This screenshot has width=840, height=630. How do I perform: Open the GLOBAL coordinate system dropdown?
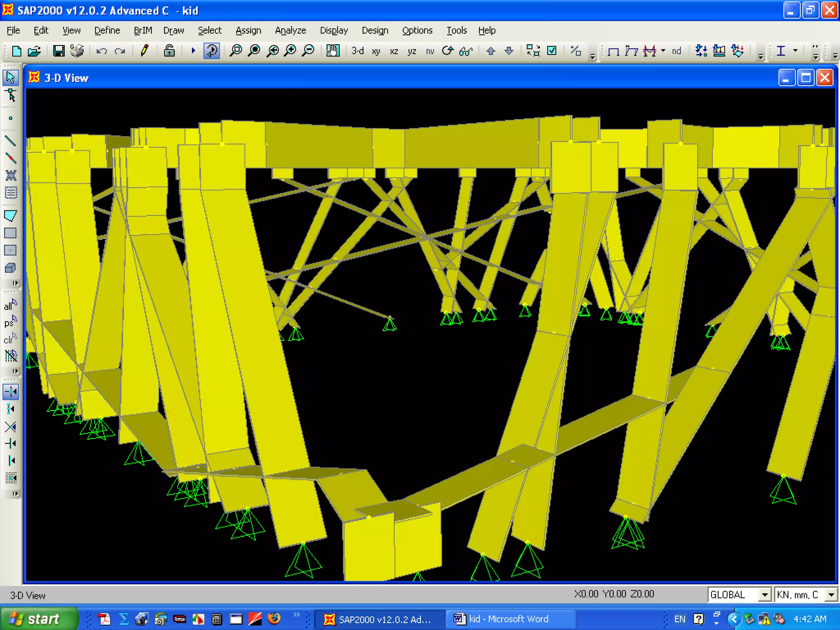765,595
